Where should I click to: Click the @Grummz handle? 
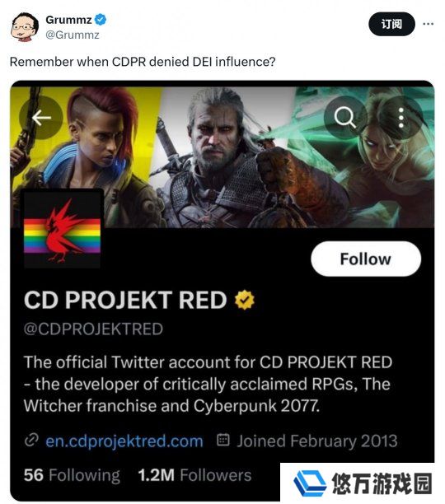[x=73, y=35]
